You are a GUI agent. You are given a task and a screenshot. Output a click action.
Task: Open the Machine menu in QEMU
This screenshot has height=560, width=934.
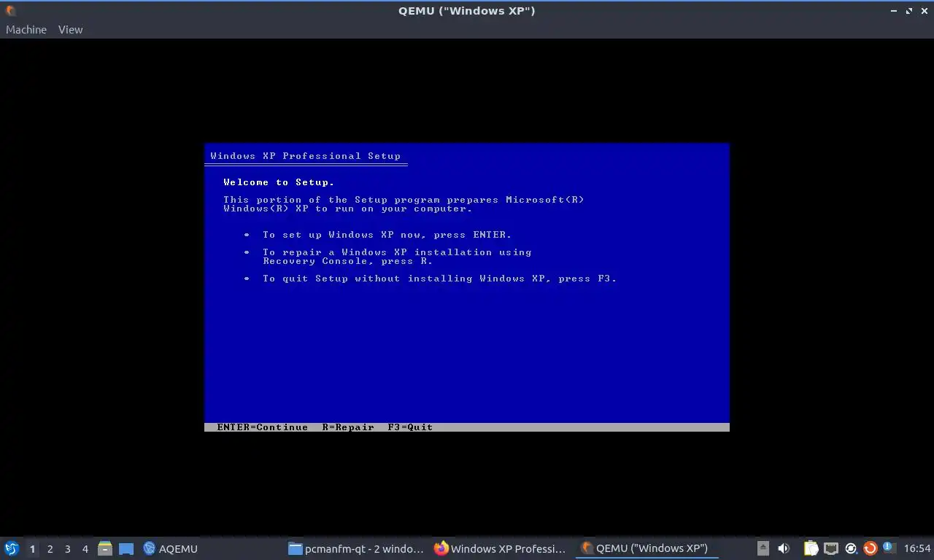pos(26,30)
